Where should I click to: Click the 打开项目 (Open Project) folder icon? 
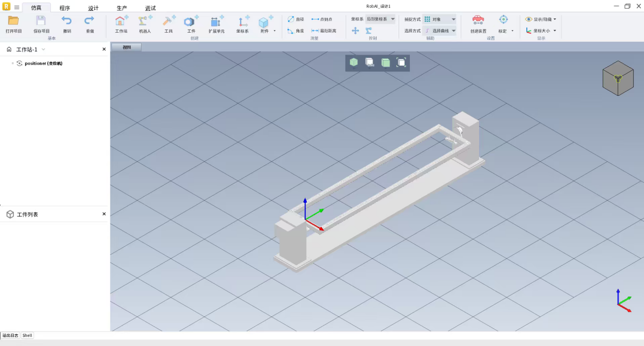(14, 21)
